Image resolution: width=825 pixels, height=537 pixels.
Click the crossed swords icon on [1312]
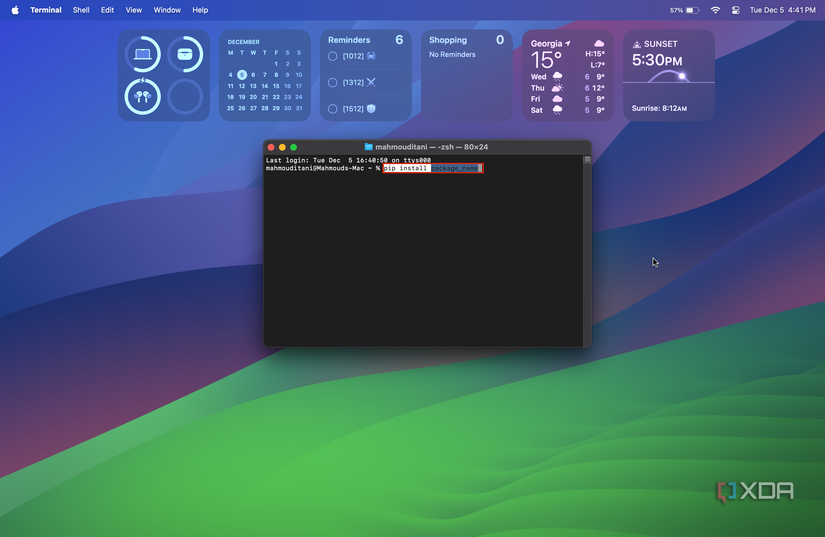[371, 82]
